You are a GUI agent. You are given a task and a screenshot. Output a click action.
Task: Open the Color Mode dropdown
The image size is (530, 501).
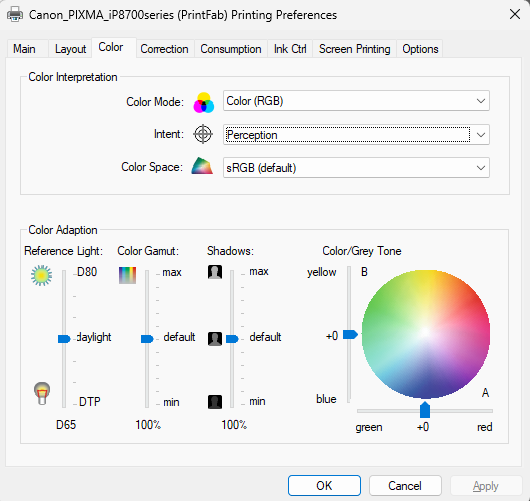click(x=356, y=101)
